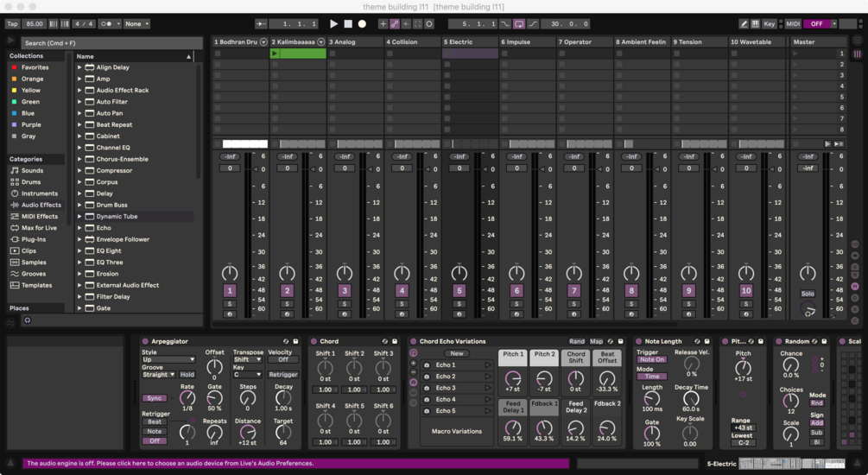
Task: Toggle track 5 activator button
Action: (459, 291)
